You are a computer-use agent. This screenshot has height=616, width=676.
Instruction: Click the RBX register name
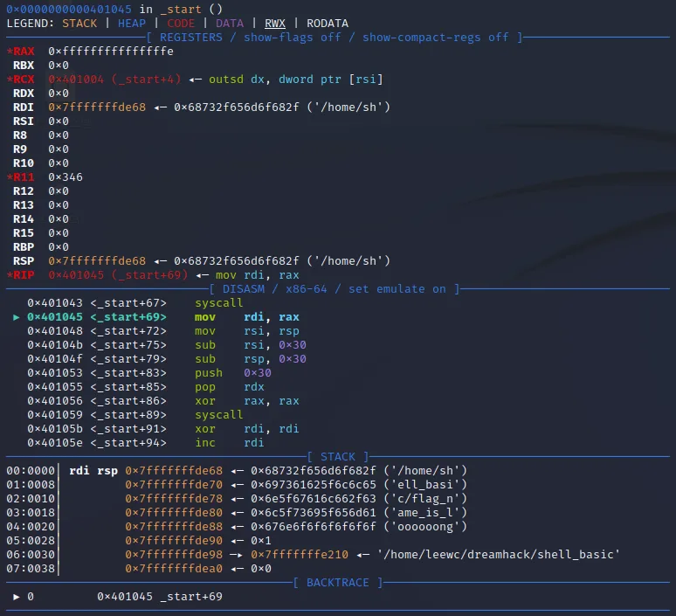click(x=24, y=66)
